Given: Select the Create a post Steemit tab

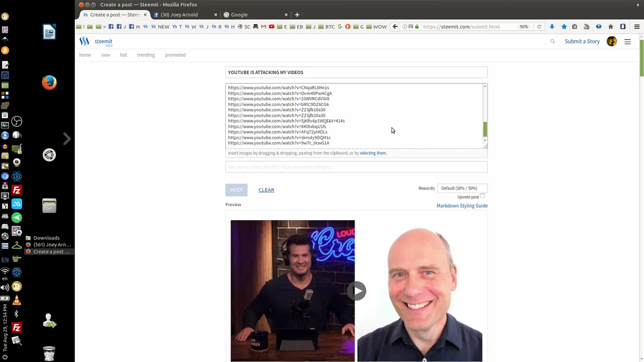Looking at the screenshot, I should 115,15.
